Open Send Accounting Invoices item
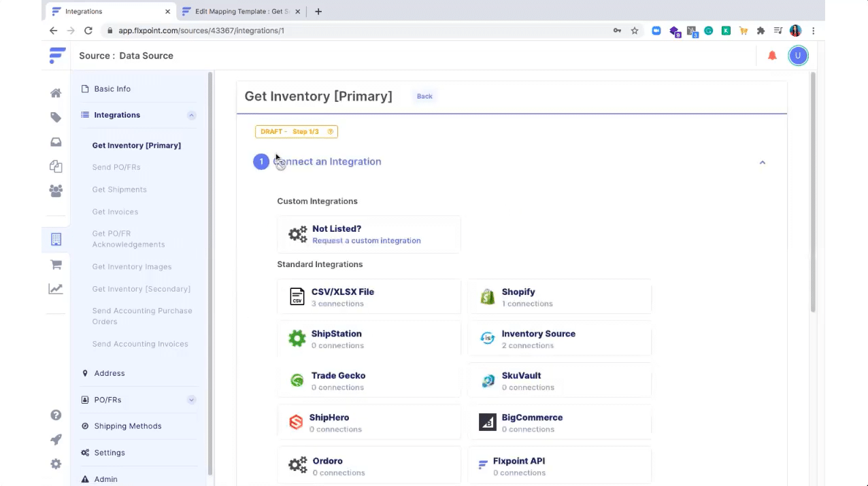This screenshot has width=868, height=486. pyautogui.click(x=140, y=344)
